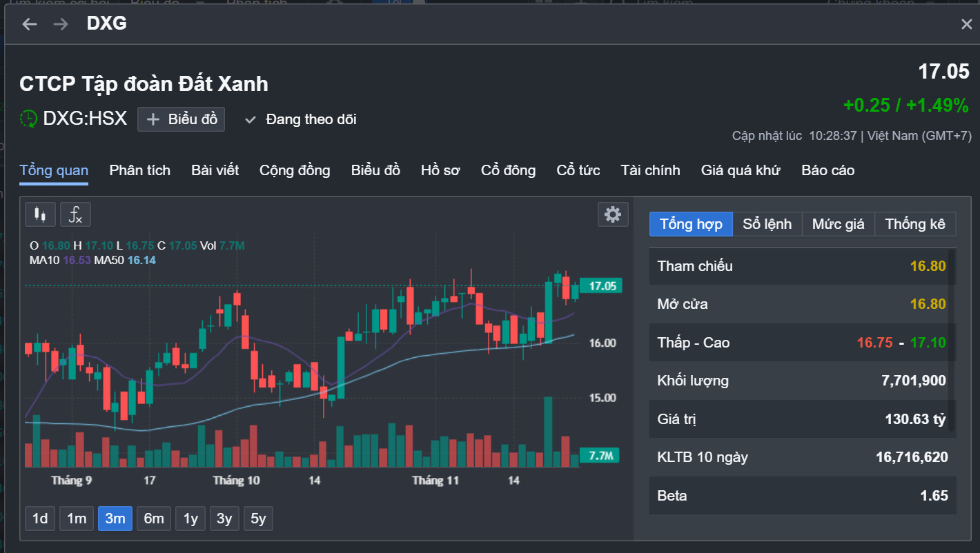Screen dimensions: 980x553
Task: Open chart settings gear icon
Action: click(x=612, y=214)
